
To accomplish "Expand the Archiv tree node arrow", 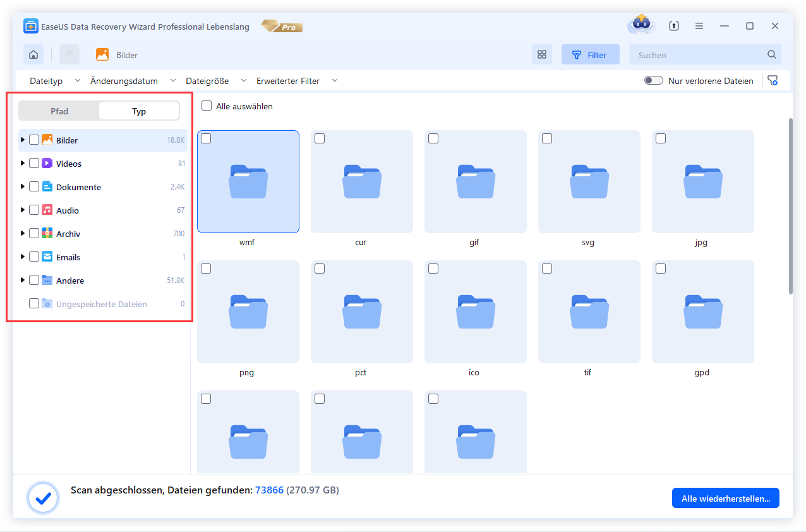I will click(23, 233).
